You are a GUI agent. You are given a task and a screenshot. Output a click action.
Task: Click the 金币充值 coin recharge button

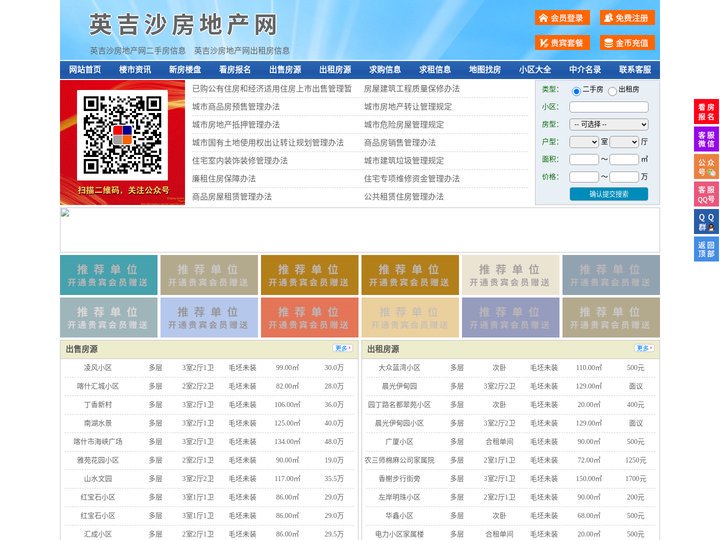pos(627,43)
